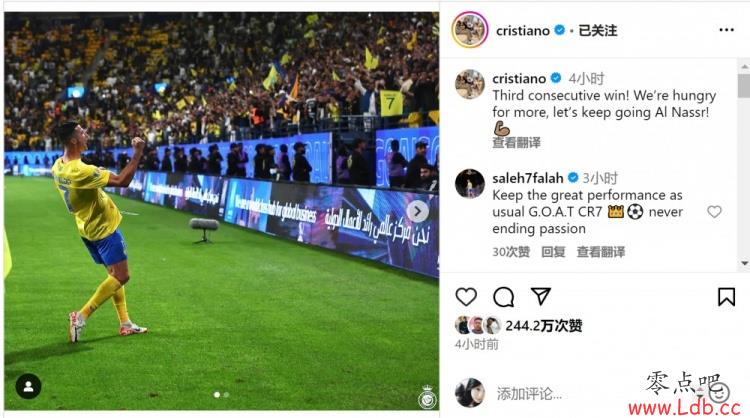Open saleh7falah username link
This screenshot has height=418, width=750.
coord(528,178)
